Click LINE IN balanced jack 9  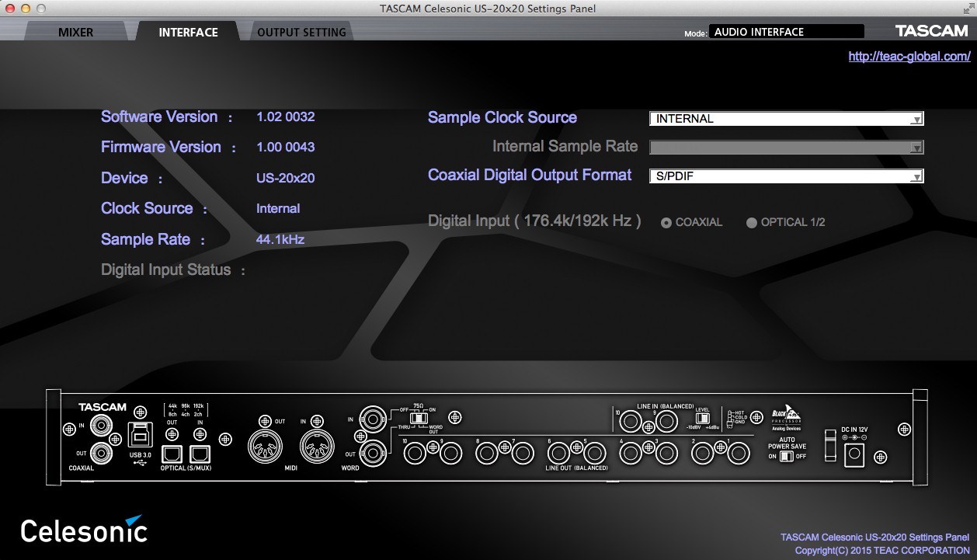point(666,423)
